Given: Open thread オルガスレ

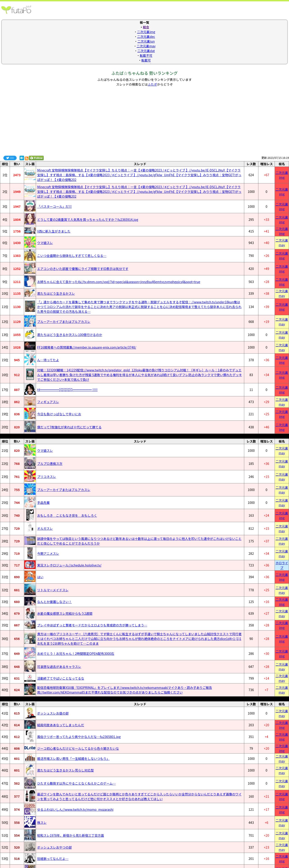Looking at the screenshot, I should pyautogui.click(x=45, y=529).
